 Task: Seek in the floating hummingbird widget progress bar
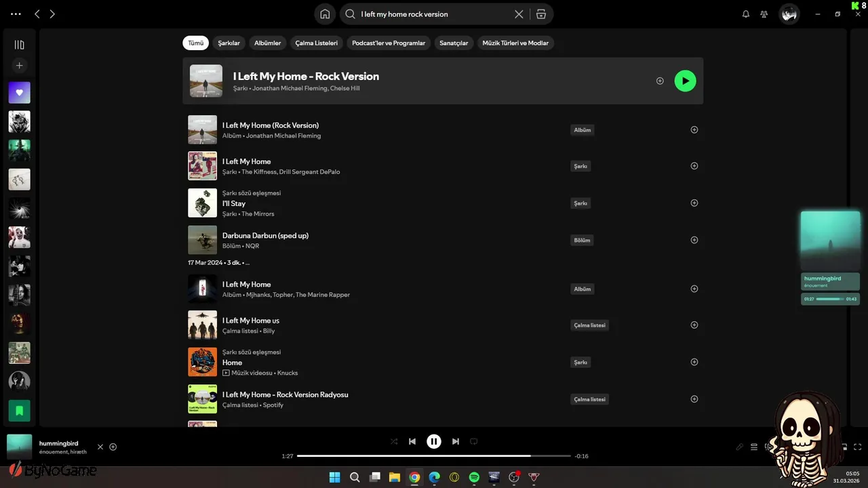[830, 299]
